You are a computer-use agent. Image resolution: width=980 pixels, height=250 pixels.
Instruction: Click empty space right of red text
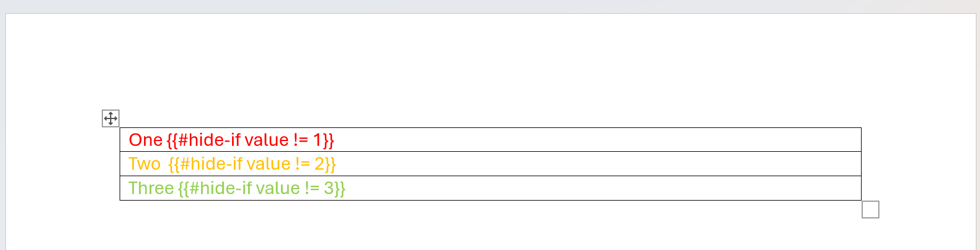(595, 140)
